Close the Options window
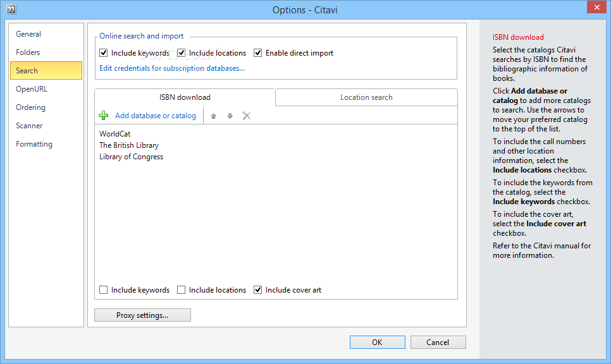This screenshot has height=364, width=611. coord(596,8)
